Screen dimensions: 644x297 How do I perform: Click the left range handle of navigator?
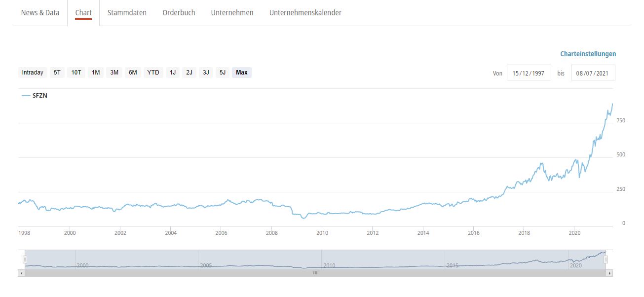pos(25,260)
